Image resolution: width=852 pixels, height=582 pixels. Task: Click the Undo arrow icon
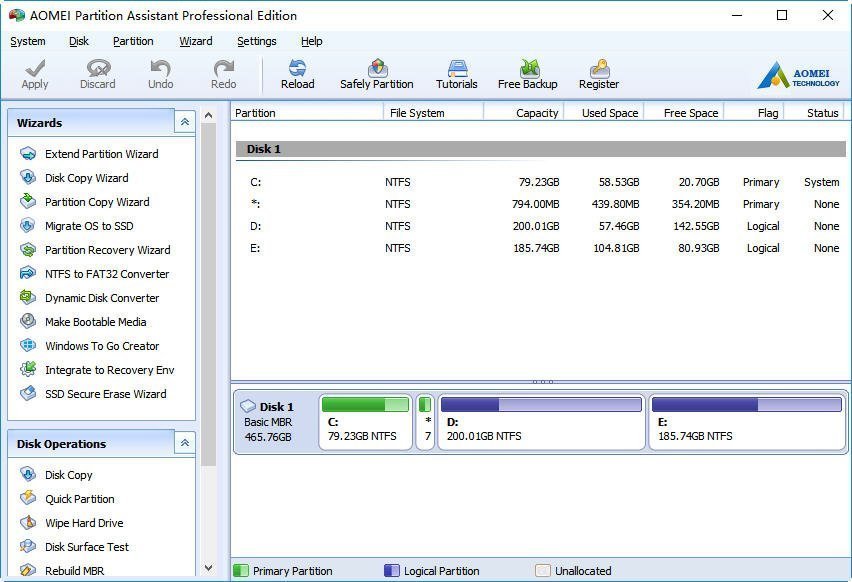point(160,68)
